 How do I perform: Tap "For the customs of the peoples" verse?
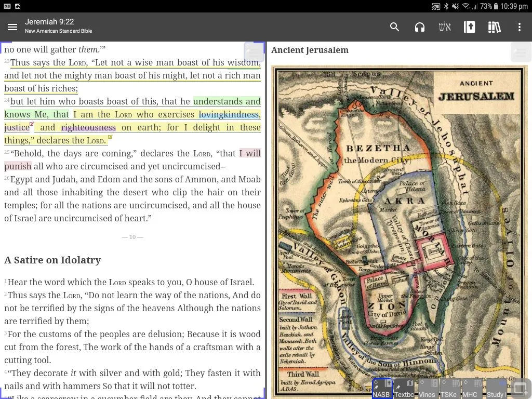point(132,347)
